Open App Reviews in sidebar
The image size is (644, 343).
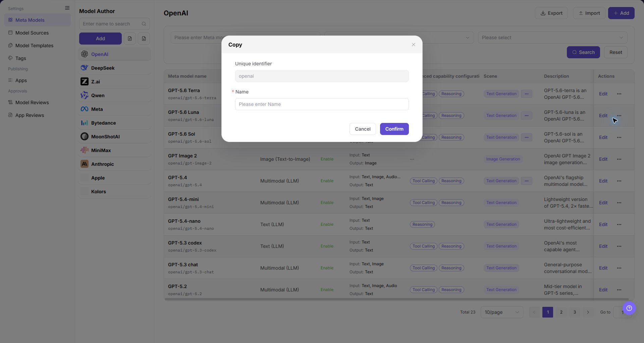37,115
